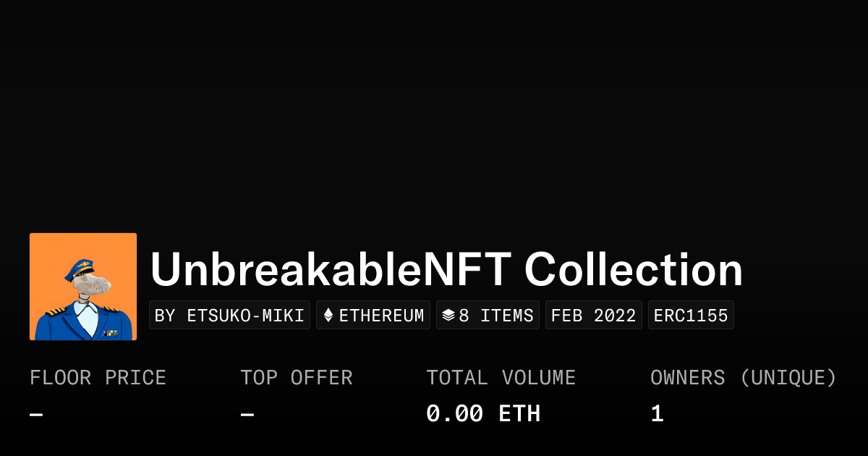Click the dash value under Top Offer
The width and height of the screenshot is (868, 456).
(x=247, y=415)
